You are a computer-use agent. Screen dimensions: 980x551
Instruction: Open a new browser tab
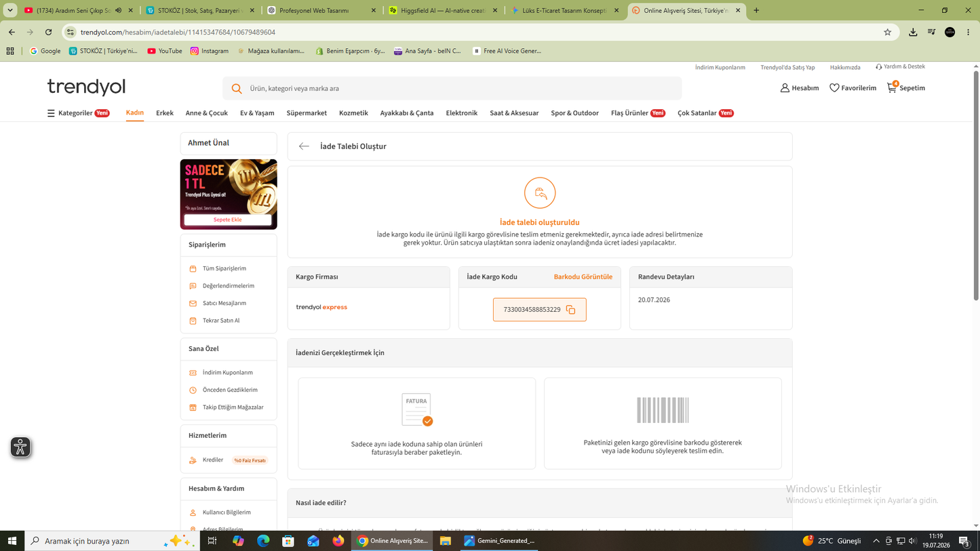point(756,10)
